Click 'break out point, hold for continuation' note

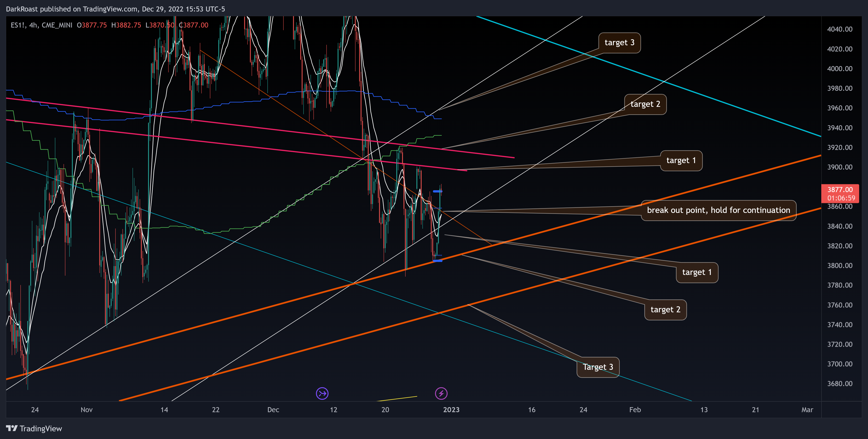718,211
